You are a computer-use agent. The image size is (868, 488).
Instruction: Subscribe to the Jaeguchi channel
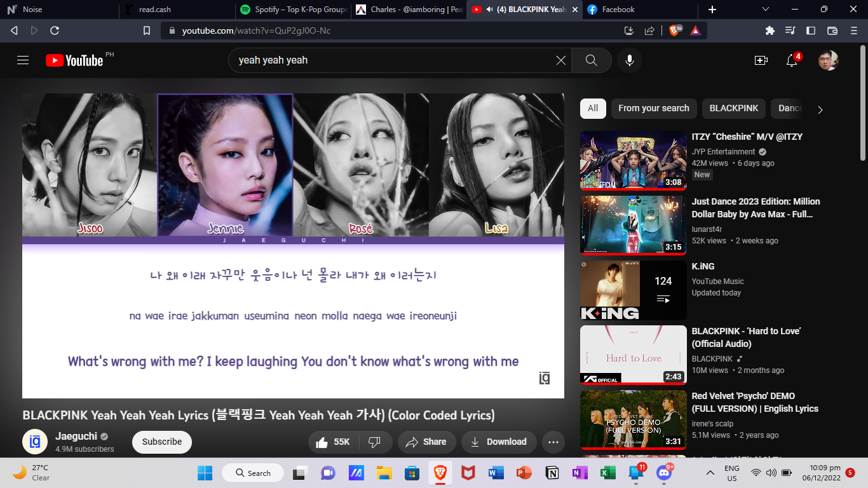tap(162, 442)
